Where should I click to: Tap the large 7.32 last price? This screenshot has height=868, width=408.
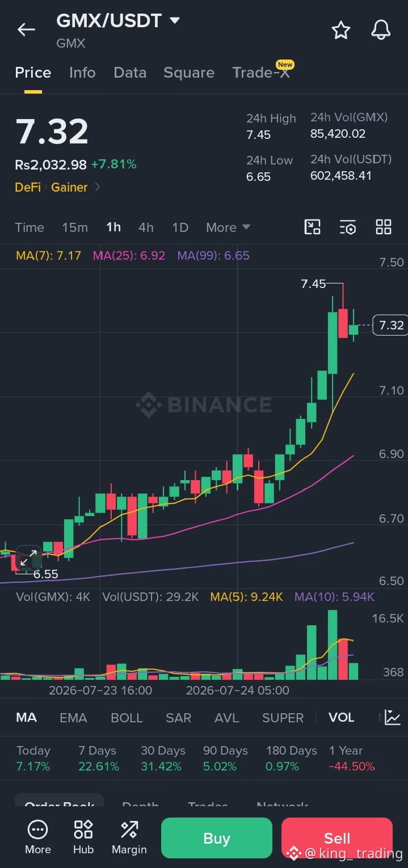pos(52,132)
